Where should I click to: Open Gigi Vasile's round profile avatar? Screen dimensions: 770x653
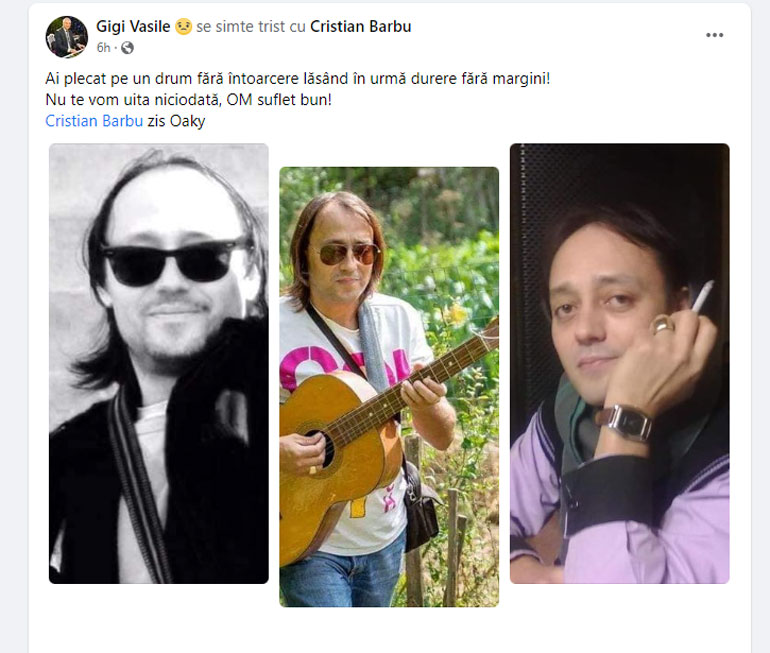[x=67, y=37]
